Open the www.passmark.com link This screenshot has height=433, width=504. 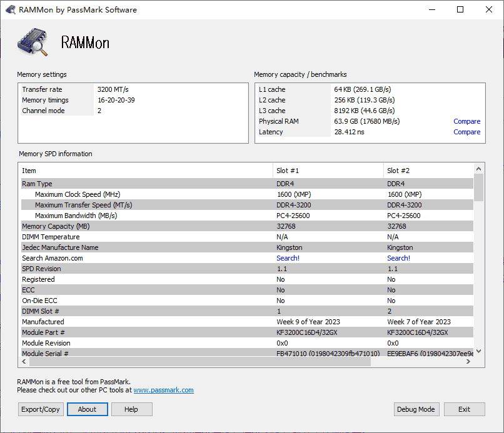click(x=164, y=390)
